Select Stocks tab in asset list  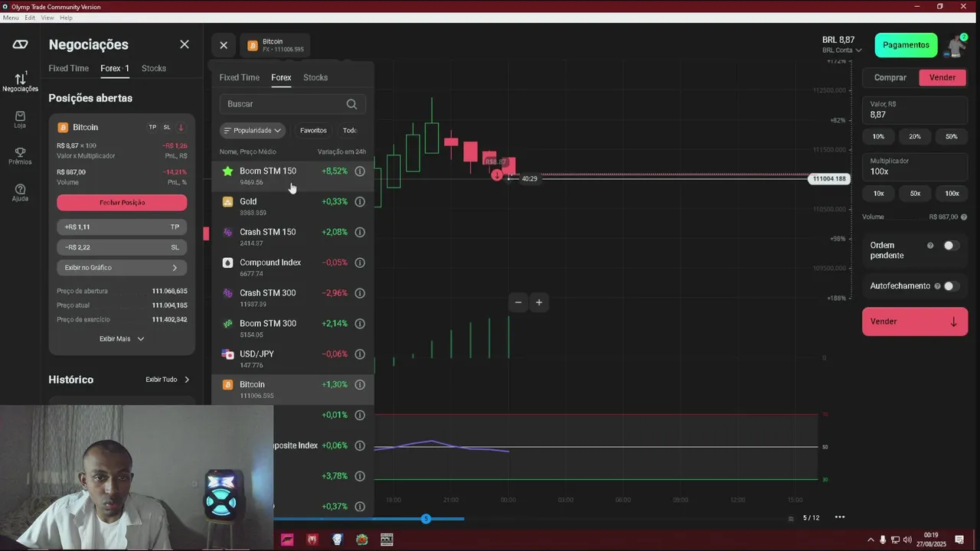[315, 77]
